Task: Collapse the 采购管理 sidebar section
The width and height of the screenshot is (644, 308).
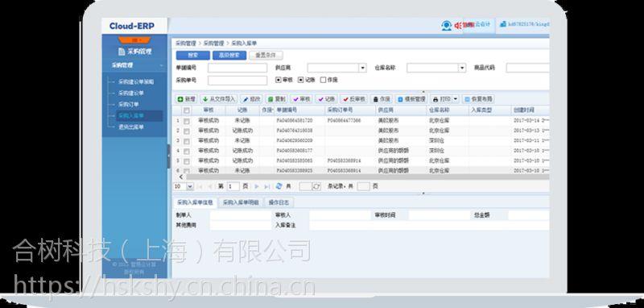Action: coord(161,66)
